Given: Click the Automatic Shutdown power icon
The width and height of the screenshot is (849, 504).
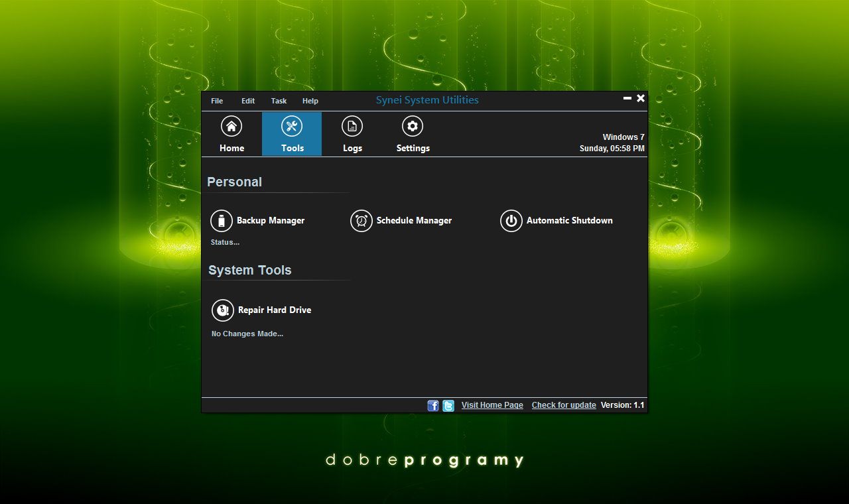Looking at the screenshot, I should click(511, 221).
